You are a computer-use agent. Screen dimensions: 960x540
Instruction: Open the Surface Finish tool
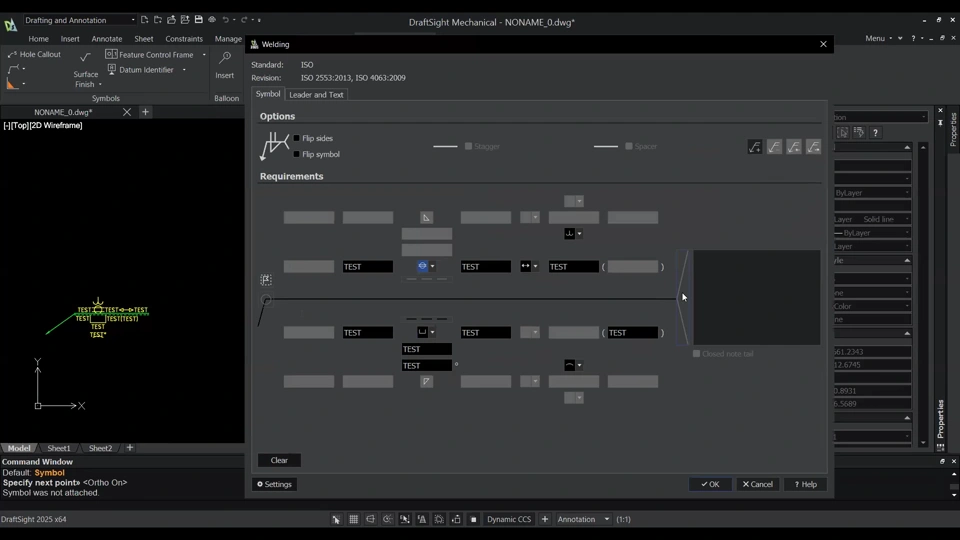86,68
